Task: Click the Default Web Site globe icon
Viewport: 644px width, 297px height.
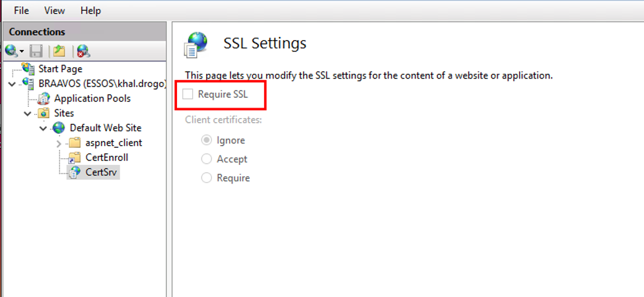Action: click(59, 128)
